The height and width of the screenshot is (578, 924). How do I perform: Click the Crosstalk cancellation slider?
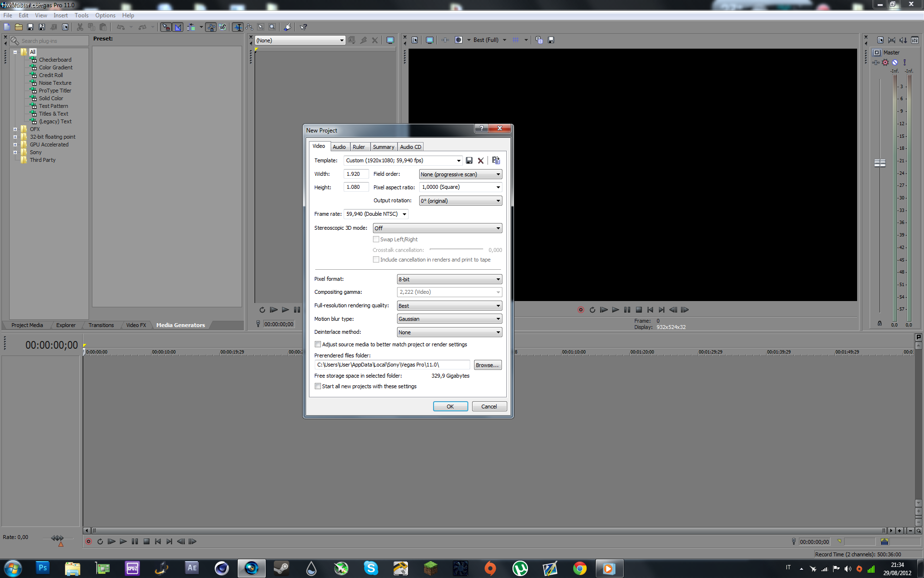coord(456,249)
